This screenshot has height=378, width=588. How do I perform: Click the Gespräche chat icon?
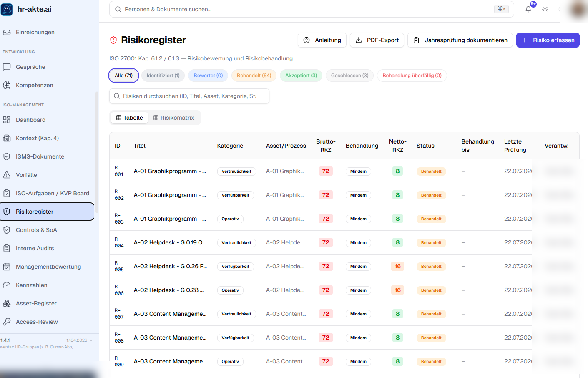pos(7,67)
